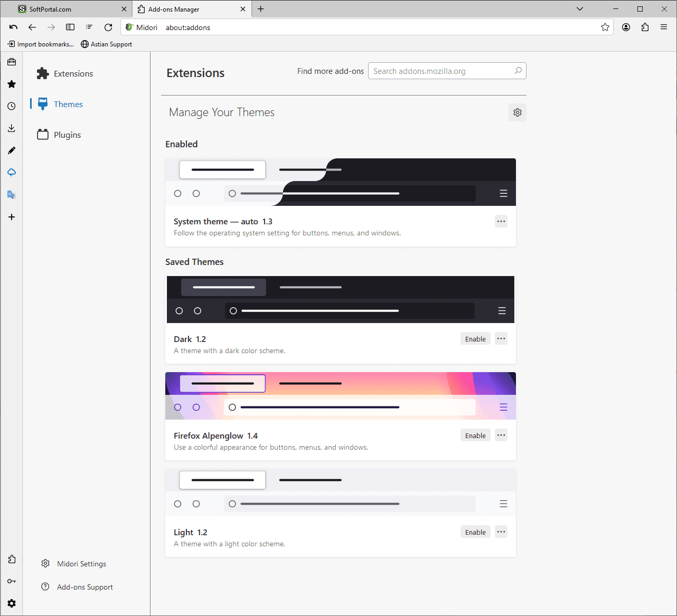Image resolution: width=677 pixels, height=616 pixels.
Task: Open Midori Settings link
Action: [74, 564]
